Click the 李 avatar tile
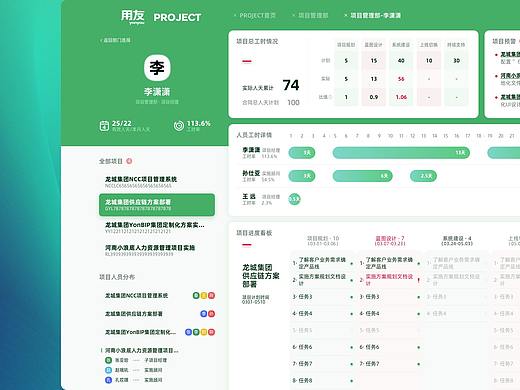The image size is (520, 390). point(157,68)
